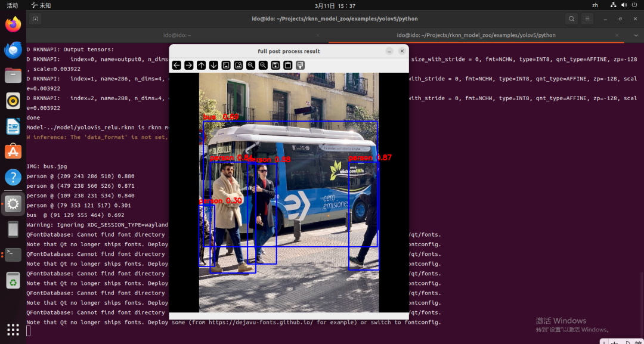
Task: Click the original size image icon
Action: [x=226, y=65]
